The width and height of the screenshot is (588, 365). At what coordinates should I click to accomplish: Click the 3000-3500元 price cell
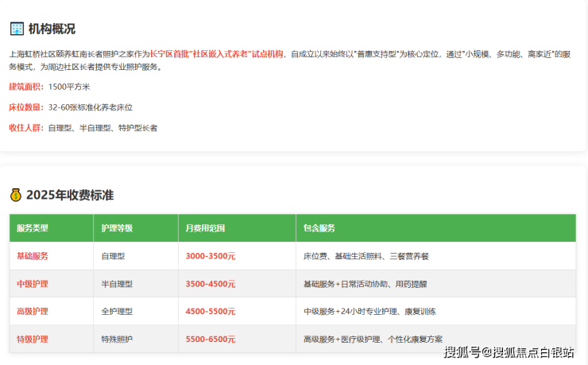(x=211, y=256)
